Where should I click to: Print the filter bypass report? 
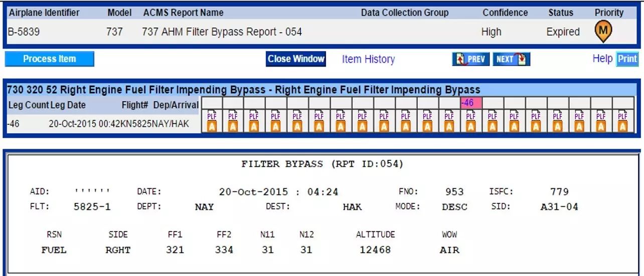(627, 59)
